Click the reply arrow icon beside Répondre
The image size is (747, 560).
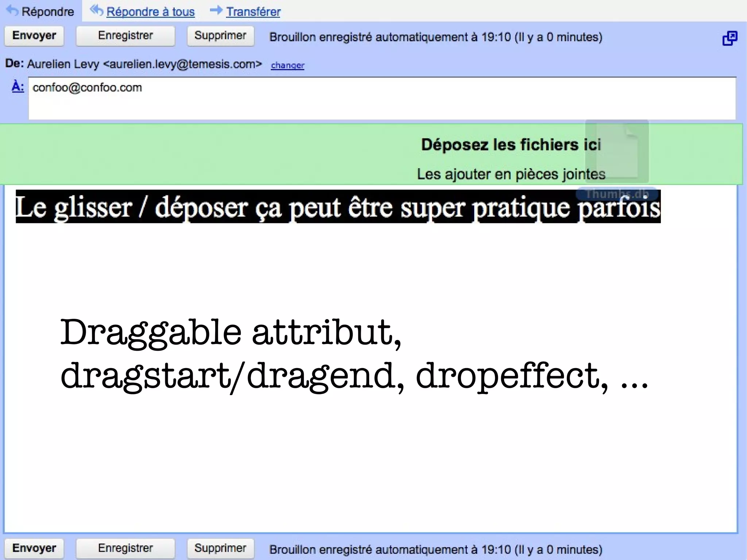(12, 10)
